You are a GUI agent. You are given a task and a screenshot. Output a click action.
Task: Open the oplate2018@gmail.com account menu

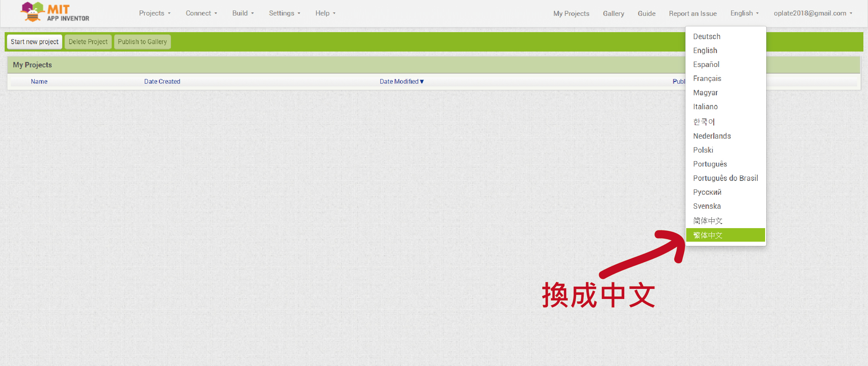[x=813, y=13]
